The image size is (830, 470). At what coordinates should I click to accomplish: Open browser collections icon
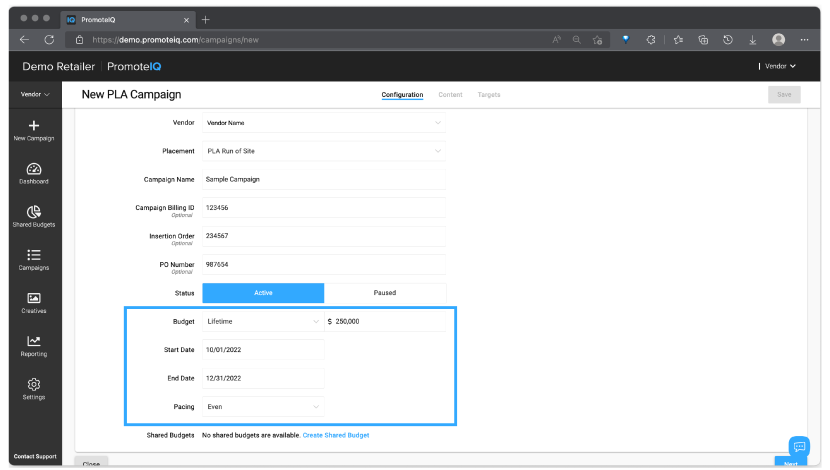tap(703, 40)
